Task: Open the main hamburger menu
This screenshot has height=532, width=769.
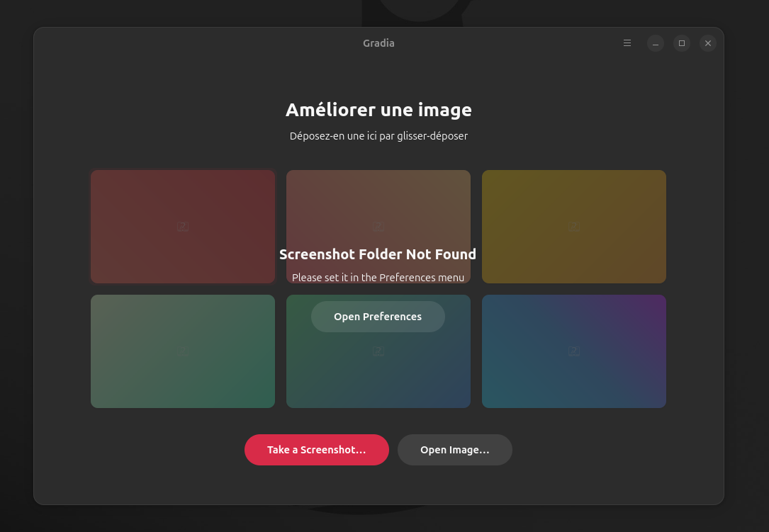Action: 627,43
